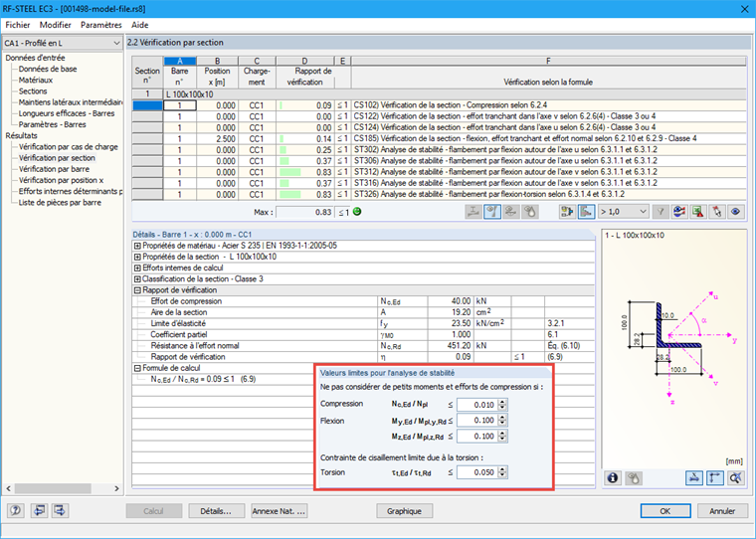Toggle principal axes display icon
756x539 pixels.
coord(714,477)
